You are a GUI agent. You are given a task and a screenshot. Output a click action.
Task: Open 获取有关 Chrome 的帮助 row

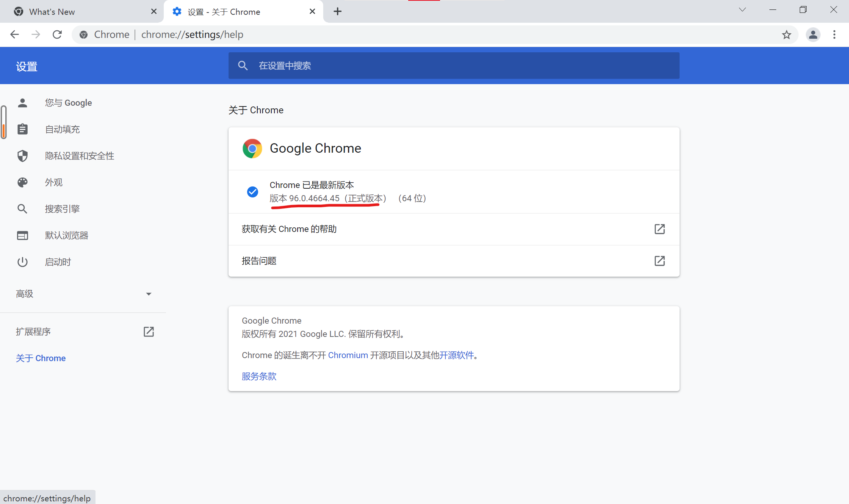[x=454, y=229]
